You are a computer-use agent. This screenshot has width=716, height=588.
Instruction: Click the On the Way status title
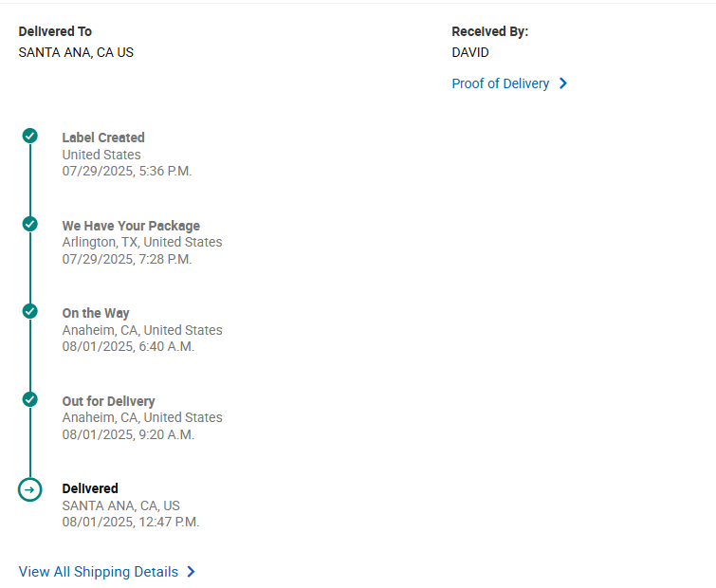(96, 313)
